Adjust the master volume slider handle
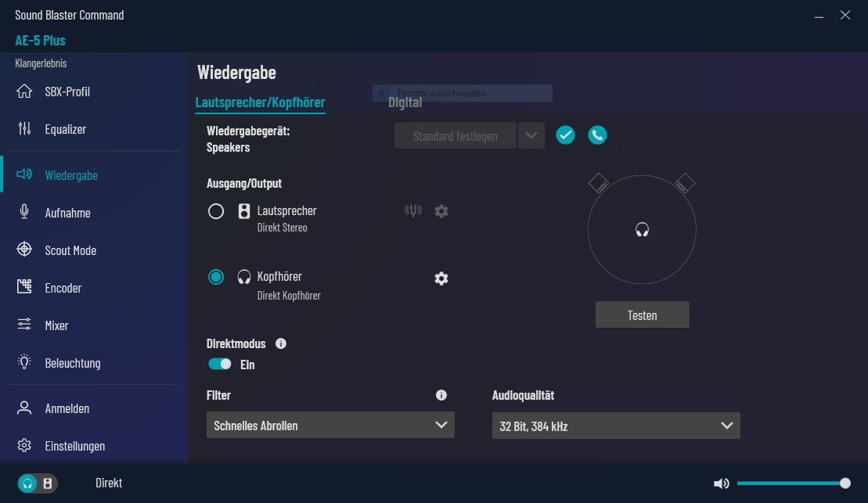Screen dimensions: 868x503 click(845, 483)
